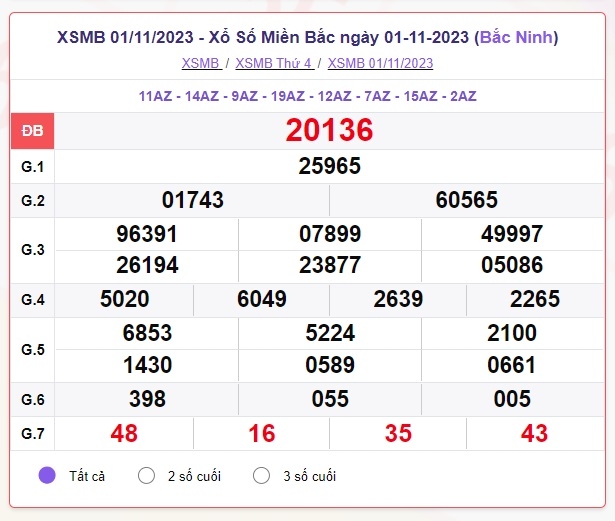Click the G.1 number 25965
The width and height of the screenshot is (615, 521).
(329, 166)
